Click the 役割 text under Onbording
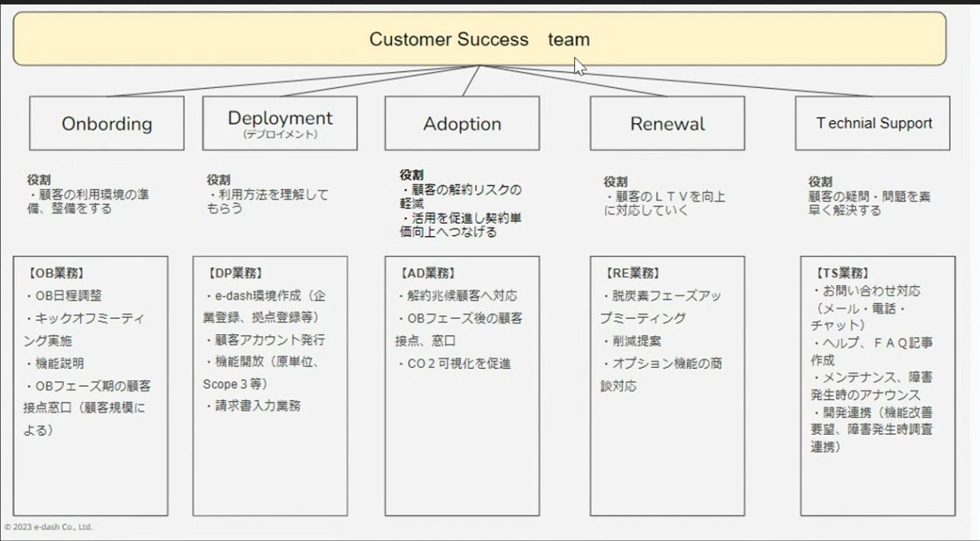 click(39, 180)
